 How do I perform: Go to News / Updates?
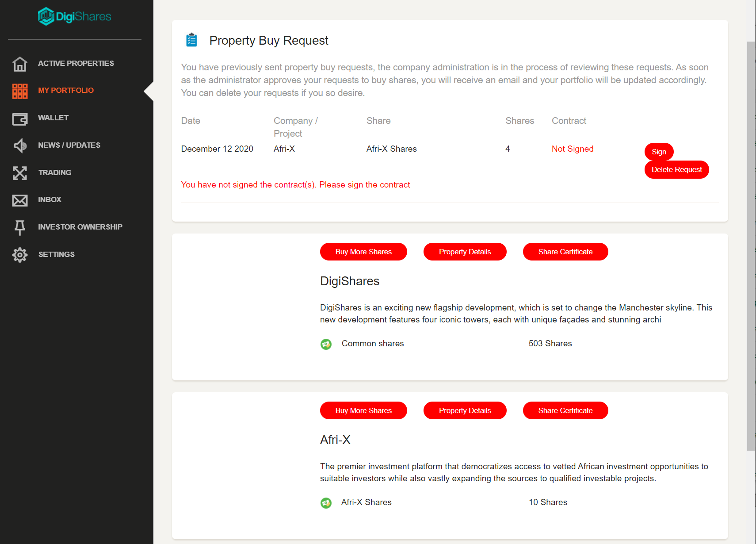tap(69, 145)
